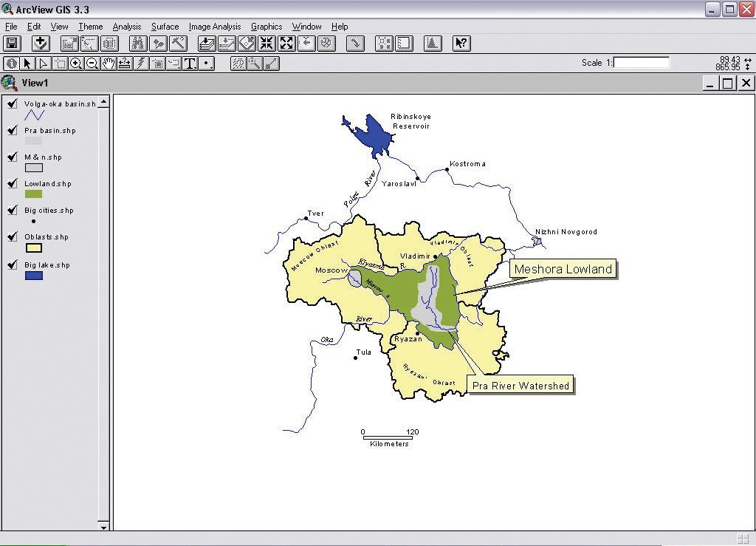
Task: Hide the Lowland.shp theme
Action: tap(13, 184)
